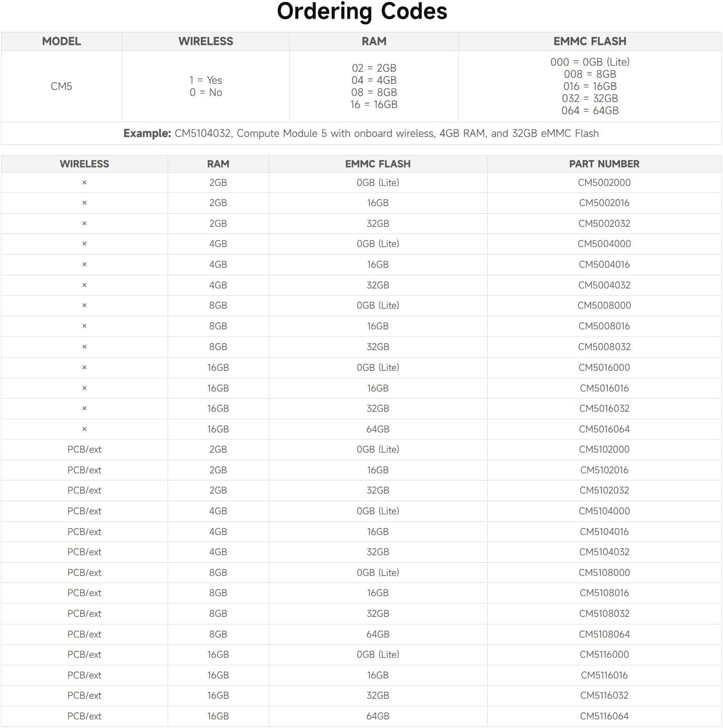Click the 'Ordering Codes' title
Screen dimensions: 723x728
pyautogui.click(x=362, y=12)
